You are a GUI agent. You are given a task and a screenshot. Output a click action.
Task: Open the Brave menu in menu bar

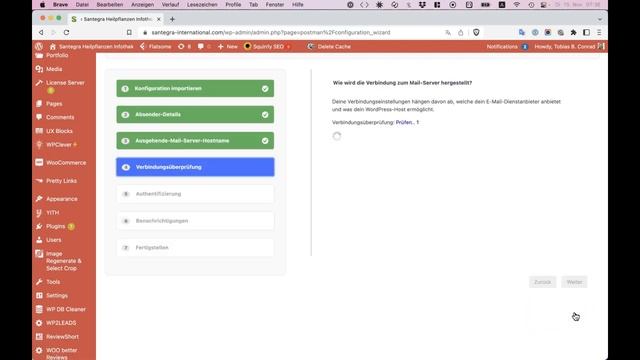pyautogui.click(x=60, y=4)
